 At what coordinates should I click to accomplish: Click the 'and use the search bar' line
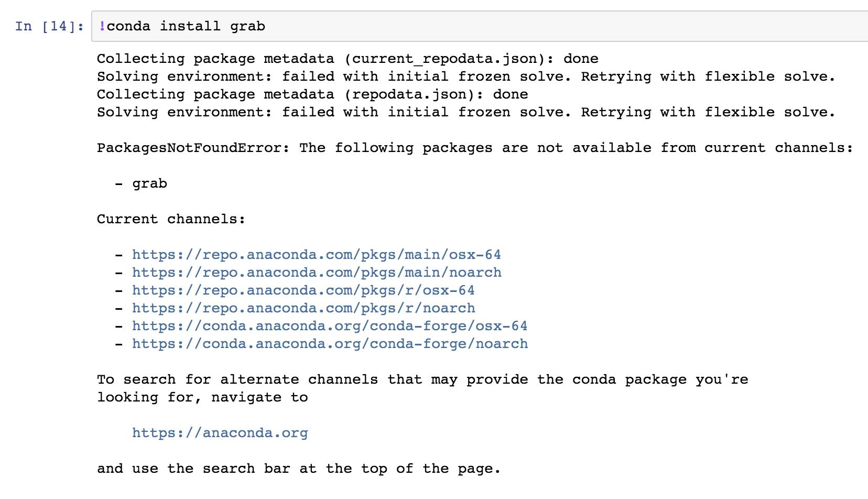pyautogui.click(x=299, y=469)
